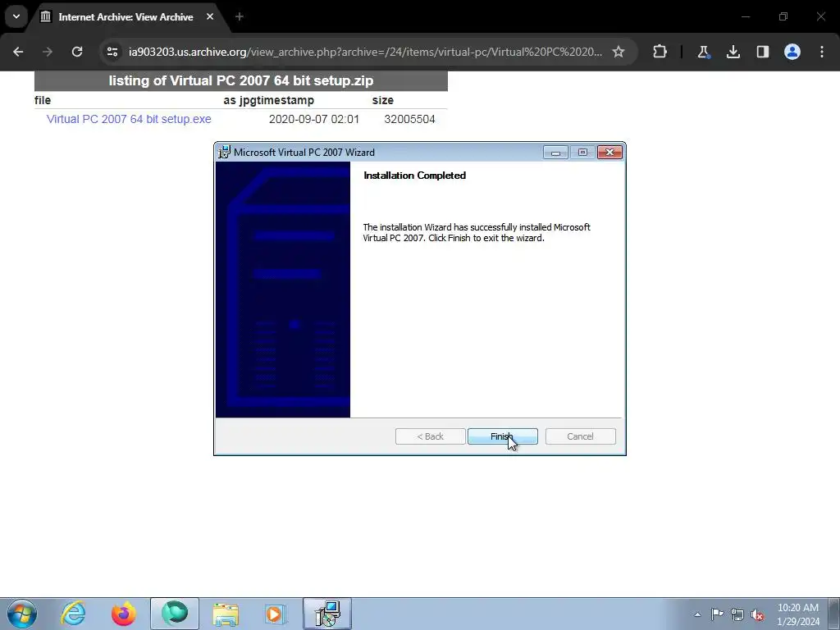Open Windows Media Player from the taskbar
This screenshot has width=840, height=630.
[276, 614]
